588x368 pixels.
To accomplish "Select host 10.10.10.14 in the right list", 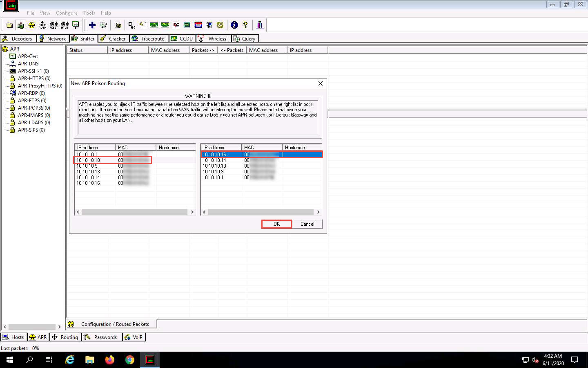I will [x=261, y=160].
